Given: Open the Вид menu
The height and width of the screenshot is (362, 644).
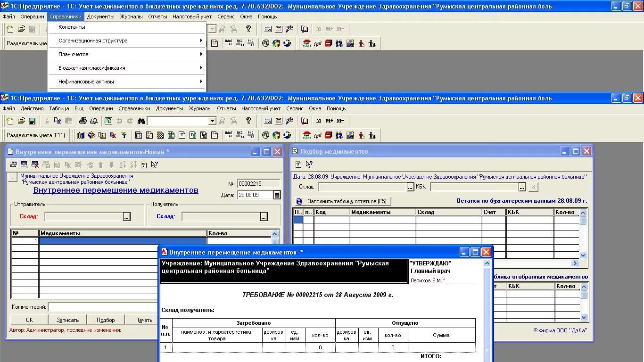Looking at the screenshot, I should [79, 108].
